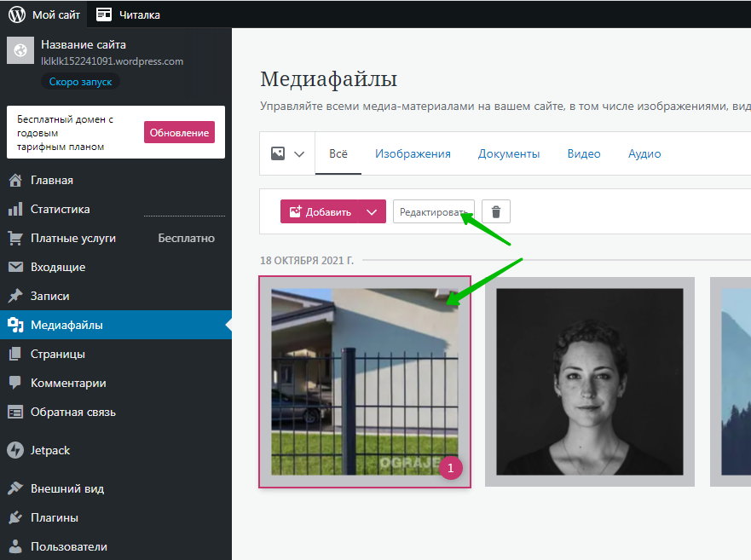Switch to the Всё tab
The width and height of the screenshot is (751, 560).
tap(338, 153)
